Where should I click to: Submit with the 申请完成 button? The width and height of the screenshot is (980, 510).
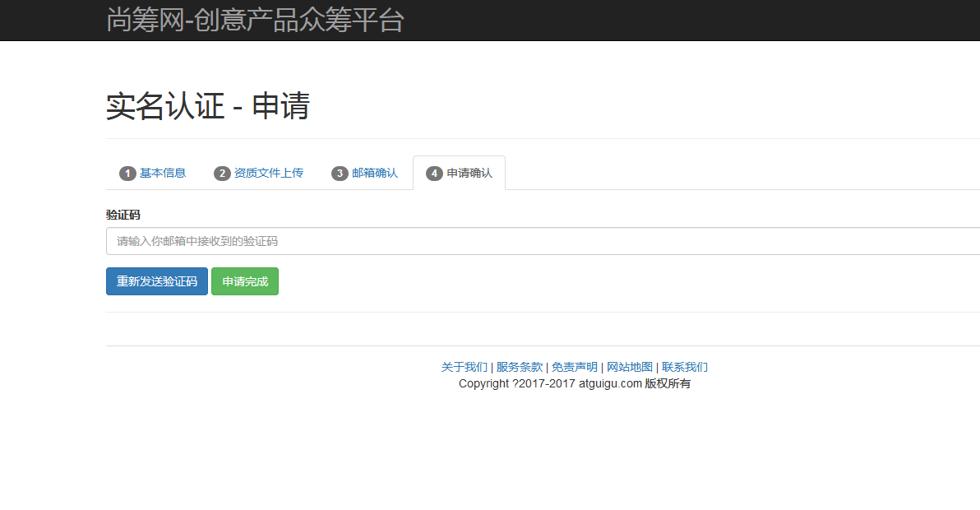coord(244,280)
